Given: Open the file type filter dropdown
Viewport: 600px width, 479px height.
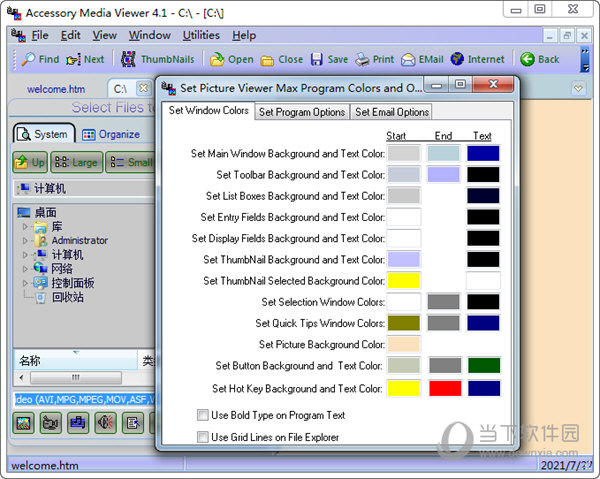Looking at the screenshot, I should click(84, 400).
